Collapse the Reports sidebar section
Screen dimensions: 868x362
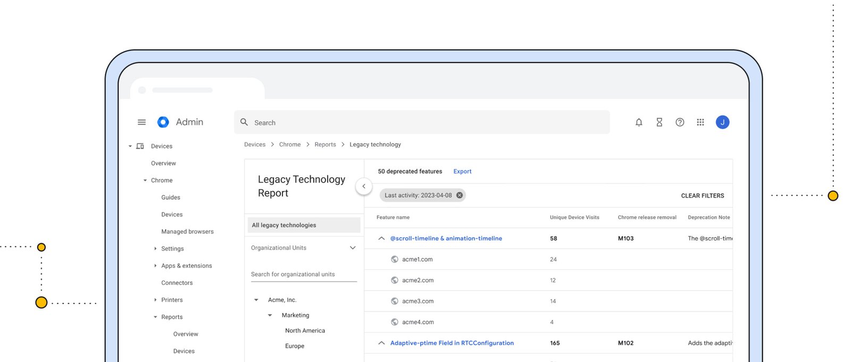coord(155,317)
